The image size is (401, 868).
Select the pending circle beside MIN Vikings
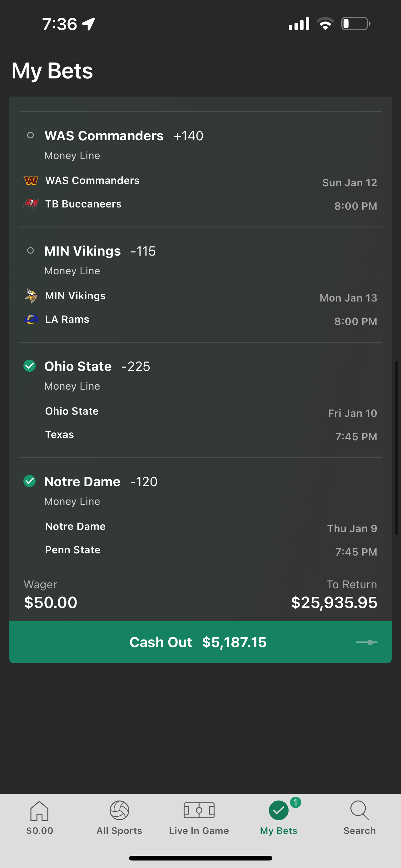pyautogui.click(x=30, y=251)
